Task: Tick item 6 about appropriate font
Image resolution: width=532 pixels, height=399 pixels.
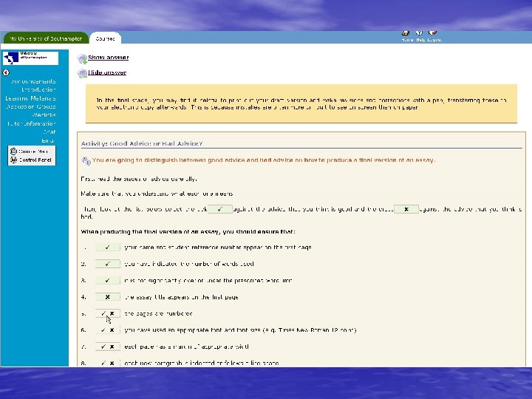Action: point(103,330)
